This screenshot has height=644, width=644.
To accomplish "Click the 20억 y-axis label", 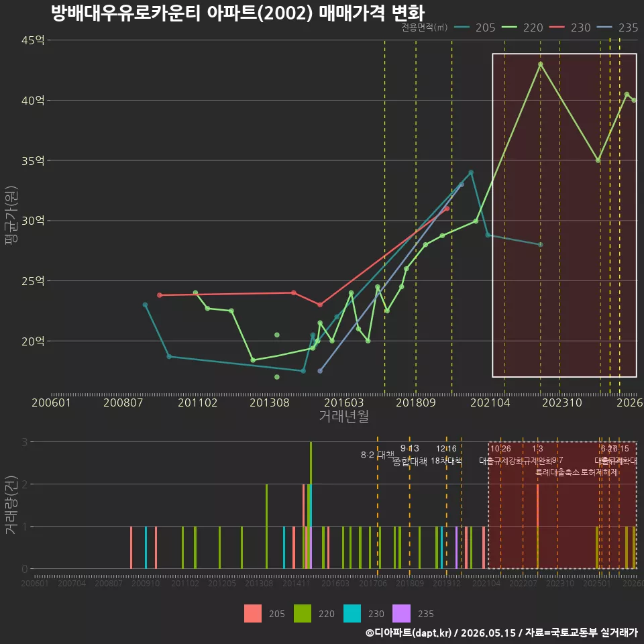I will (x=33, y=341).
